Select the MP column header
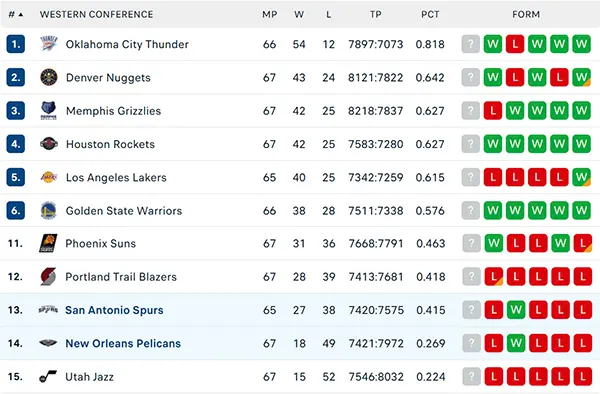This screenshot has height=394, width=600. tap(269, 15)
